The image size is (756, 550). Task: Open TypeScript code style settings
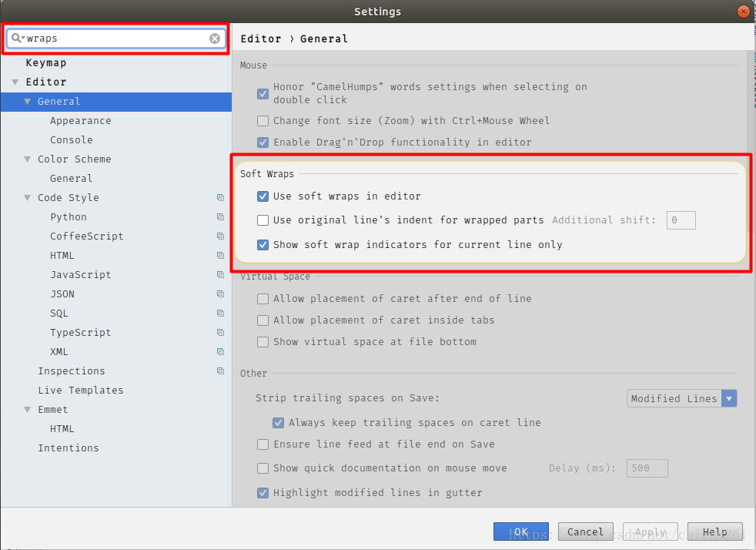[81, 333]
